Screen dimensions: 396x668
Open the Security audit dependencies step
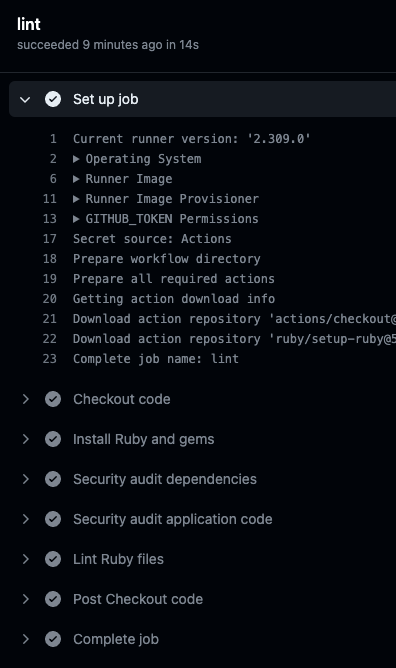coord(165,479)
